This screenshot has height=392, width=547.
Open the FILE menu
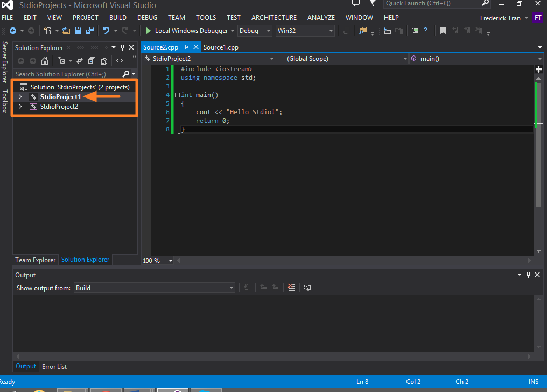8,17
